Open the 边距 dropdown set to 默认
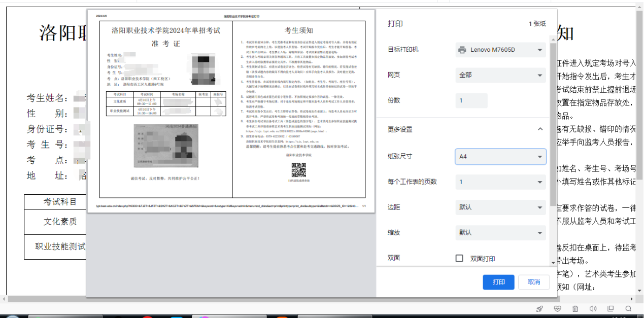This screenshot has width=644, height=318. (x=500, y=207)
